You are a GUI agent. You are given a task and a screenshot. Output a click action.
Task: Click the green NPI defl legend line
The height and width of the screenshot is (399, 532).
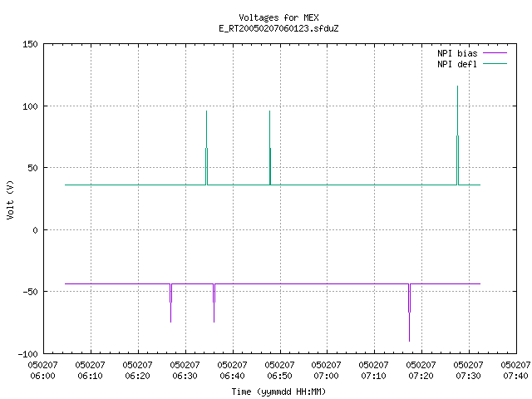pyautogui.click(x=495, y=63)
